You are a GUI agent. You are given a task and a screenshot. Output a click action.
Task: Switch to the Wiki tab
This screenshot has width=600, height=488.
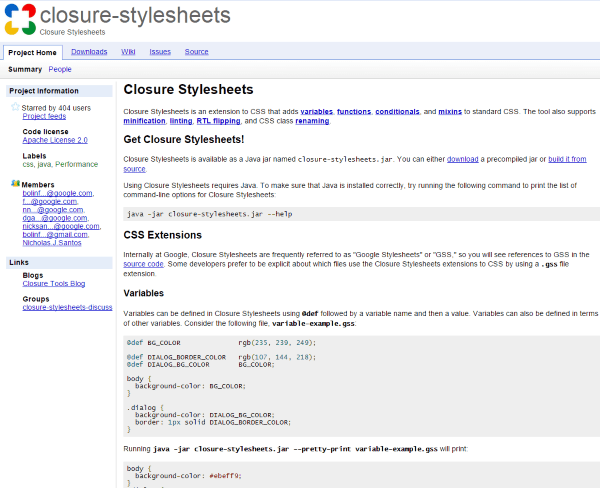(x=128, y=51)
